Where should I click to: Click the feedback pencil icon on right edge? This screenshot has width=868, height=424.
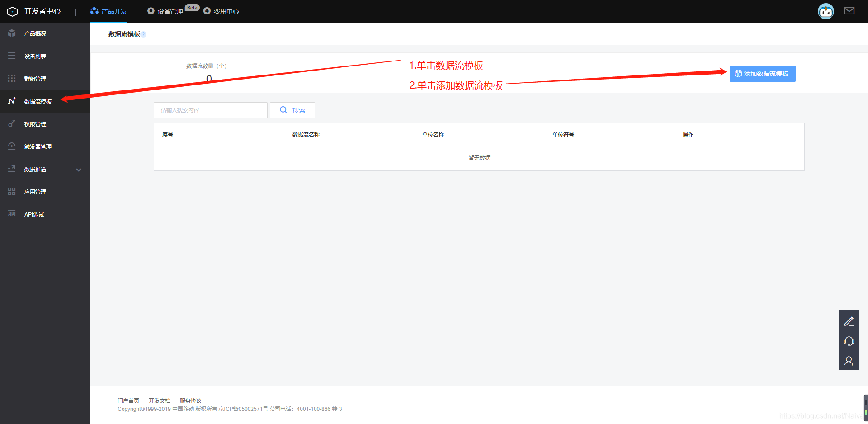click(x=849, y=321)
